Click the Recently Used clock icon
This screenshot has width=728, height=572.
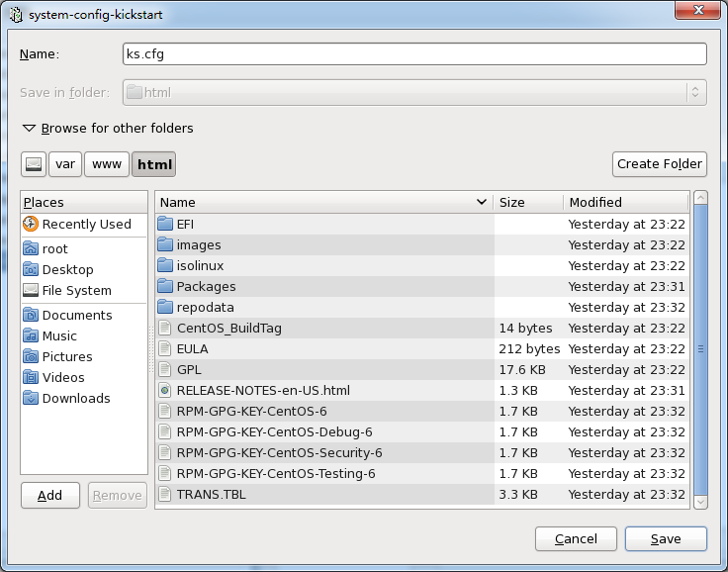pyautogui.click(x=31, y=224)
